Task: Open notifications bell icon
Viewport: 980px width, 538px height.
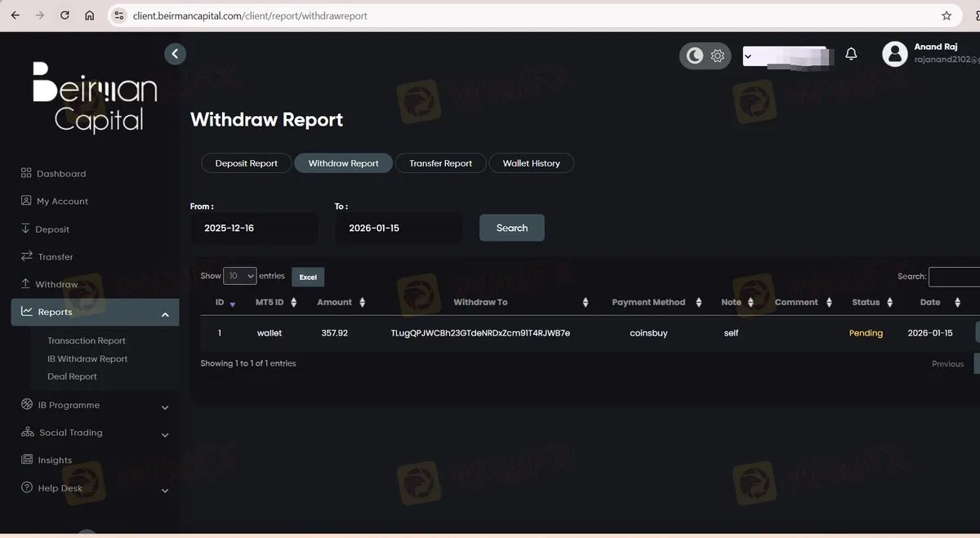Action: 851,54
